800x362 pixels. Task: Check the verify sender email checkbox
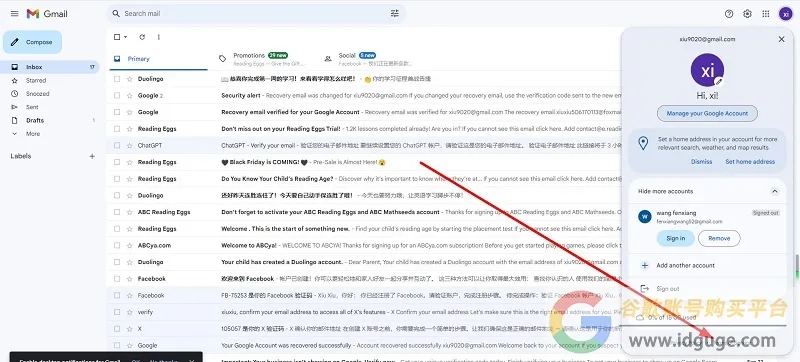117,312
